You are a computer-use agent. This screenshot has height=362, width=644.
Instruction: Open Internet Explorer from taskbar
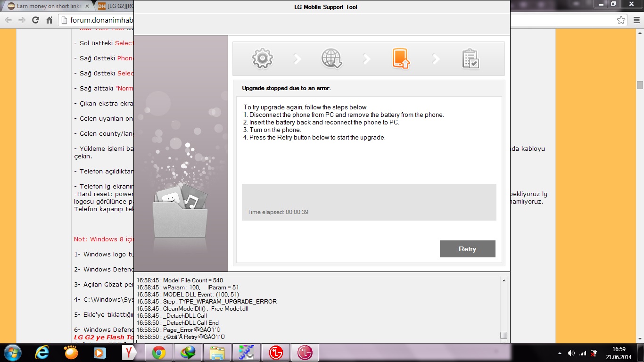(42, 353)
